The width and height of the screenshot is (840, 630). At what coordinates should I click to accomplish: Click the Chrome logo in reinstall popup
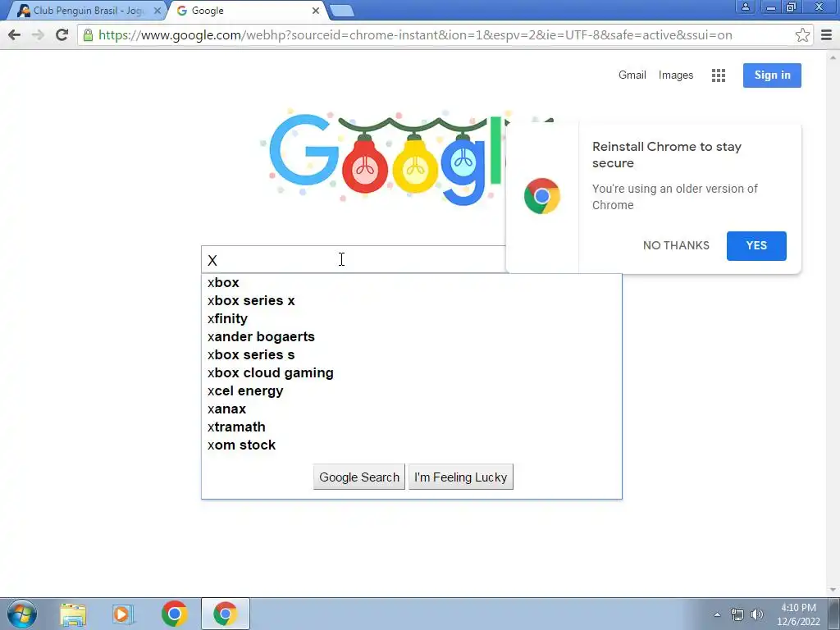click(541, 196)
